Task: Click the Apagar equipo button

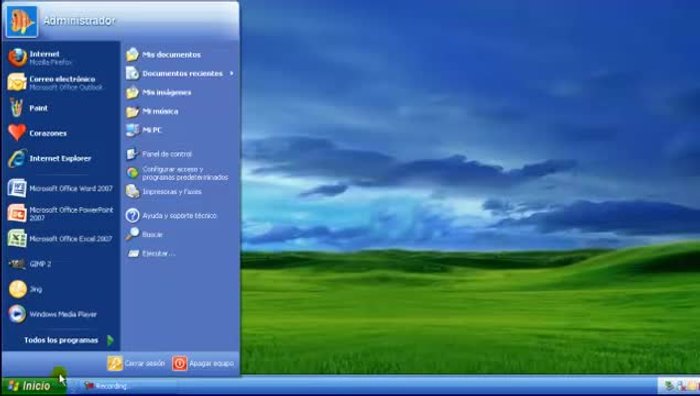Action: point(203,363)
